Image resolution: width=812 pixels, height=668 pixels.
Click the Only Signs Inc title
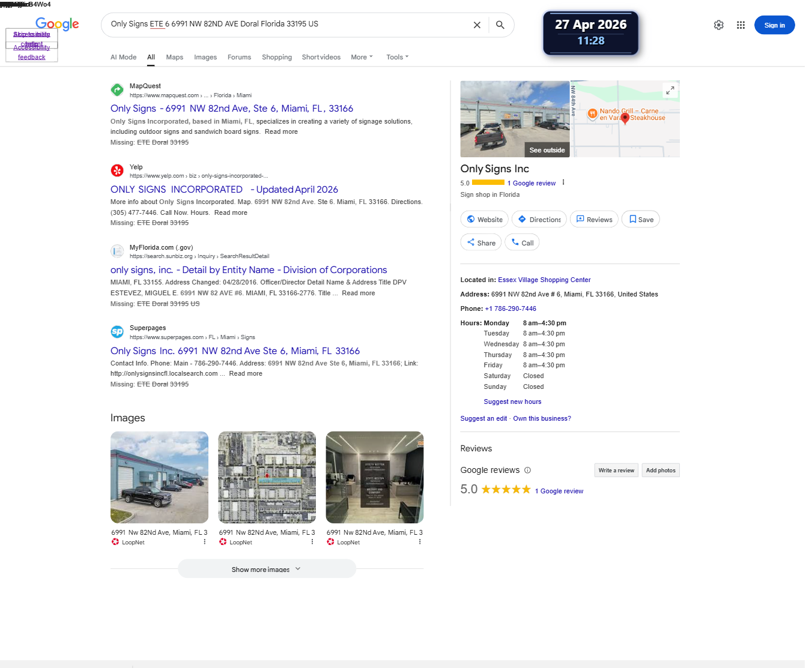tap(495, 169)
